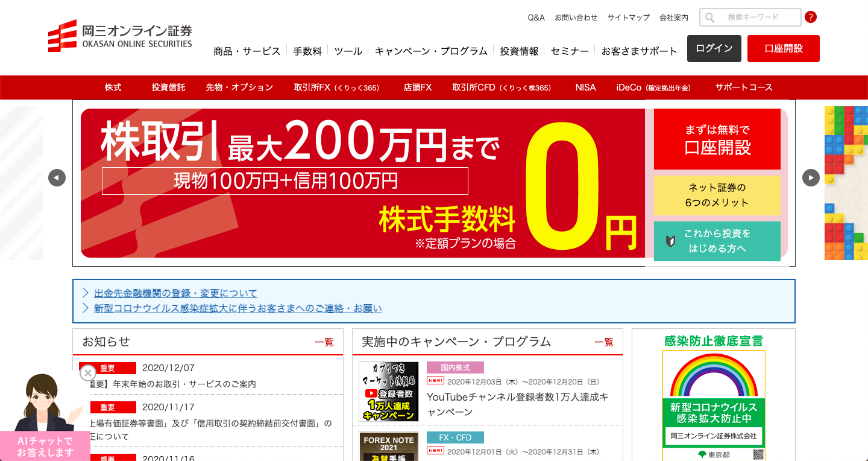The height and width of the screenshot is (461, 868).
Task: Show previous banner with left arrow
Action: [57, 177]
